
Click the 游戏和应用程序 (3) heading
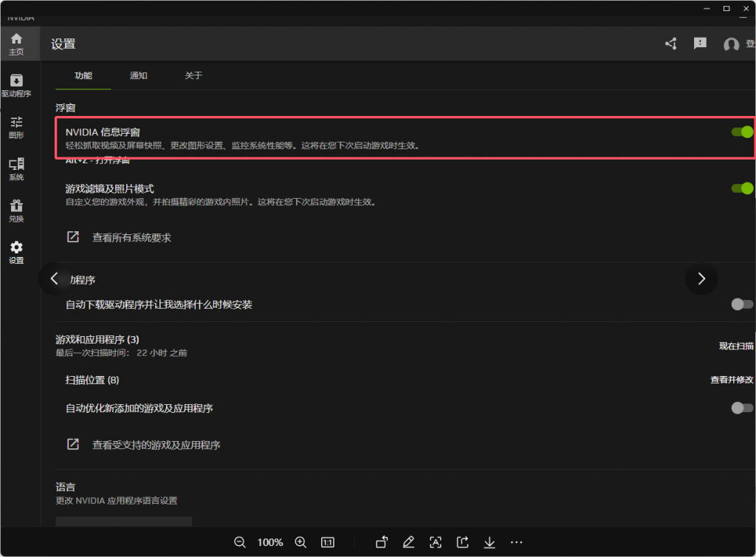(x=97, y=340)
